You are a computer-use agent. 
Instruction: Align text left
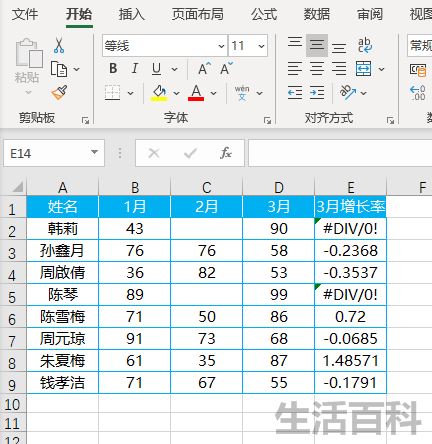coord(295,69)
